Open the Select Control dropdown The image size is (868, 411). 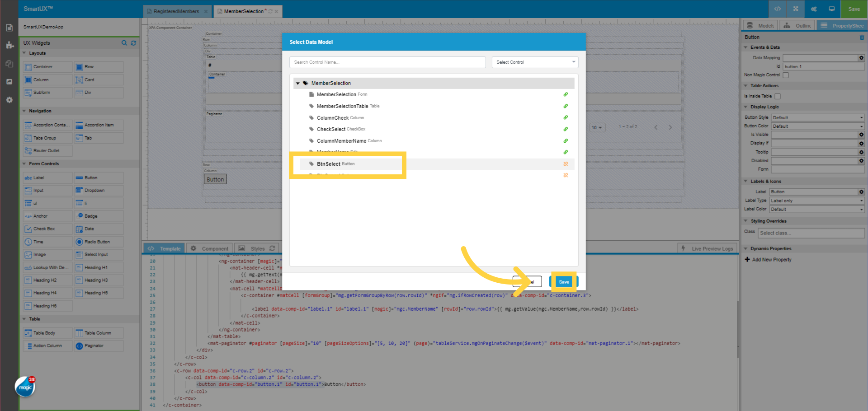click(x=535, y=62)
